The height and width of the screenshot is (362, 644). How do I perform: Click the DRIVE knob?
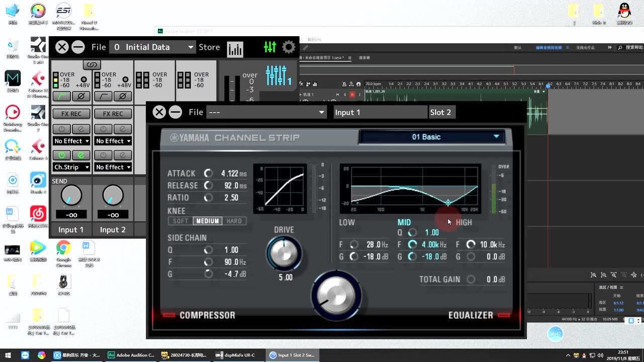coord(284,253)
